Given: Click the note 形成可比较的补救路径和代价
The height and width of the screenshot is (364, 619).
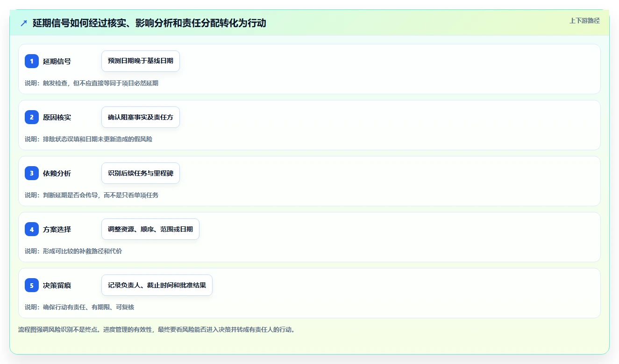Looking at the screenshot, I should pos(73,251).
